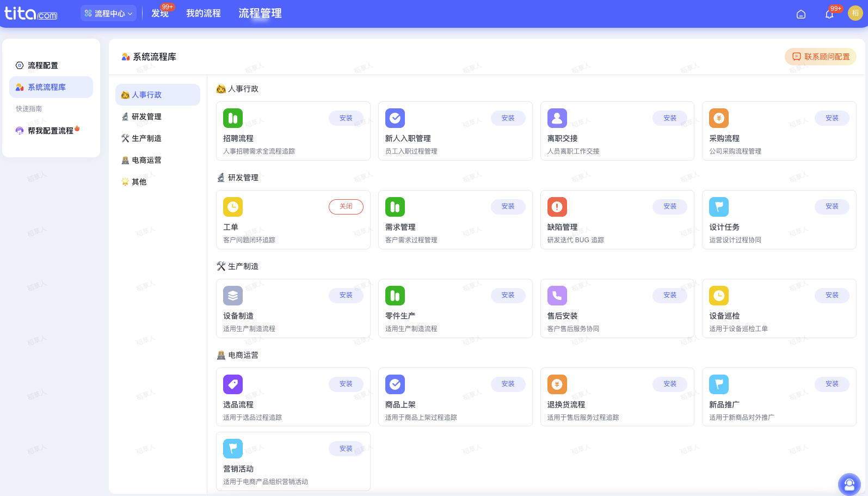Select 其他 category
Image resolution: width=868 pixels, height=496 pixels.
(x=158, y=182)
